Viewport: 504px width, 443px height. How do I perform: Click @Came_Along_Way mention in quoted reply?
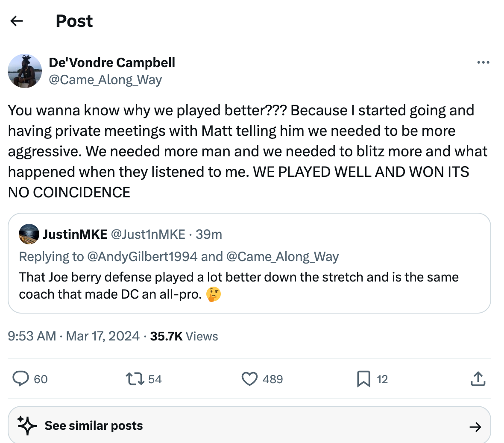[282, 256]
